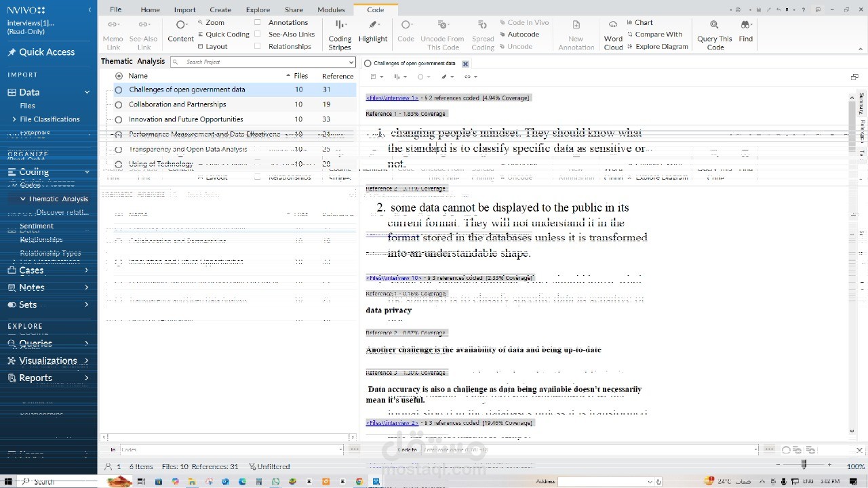868x488 pixels.
Task: Open WhatsApp from the taskbar
Action: 275,482
